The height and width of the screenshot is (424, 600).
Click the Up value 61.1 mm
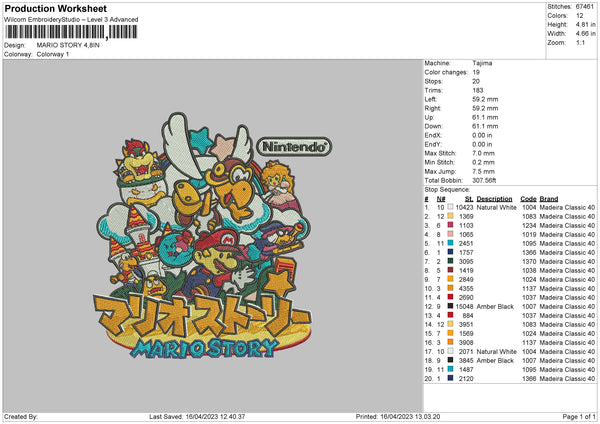[x=485, y=117]
